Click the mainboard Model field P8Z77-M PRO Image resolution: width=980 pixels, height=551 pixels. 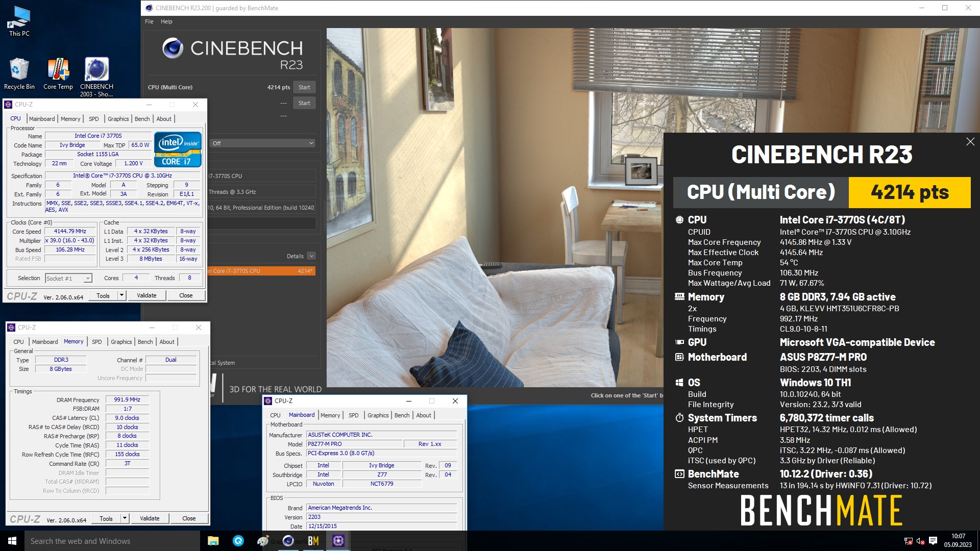coord(354,444)
